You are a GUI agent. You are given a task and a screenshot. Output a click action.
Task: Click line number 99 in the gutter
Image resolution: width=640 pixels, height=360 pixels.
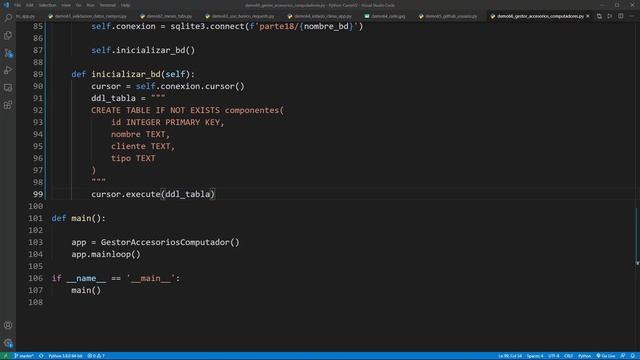38,194
